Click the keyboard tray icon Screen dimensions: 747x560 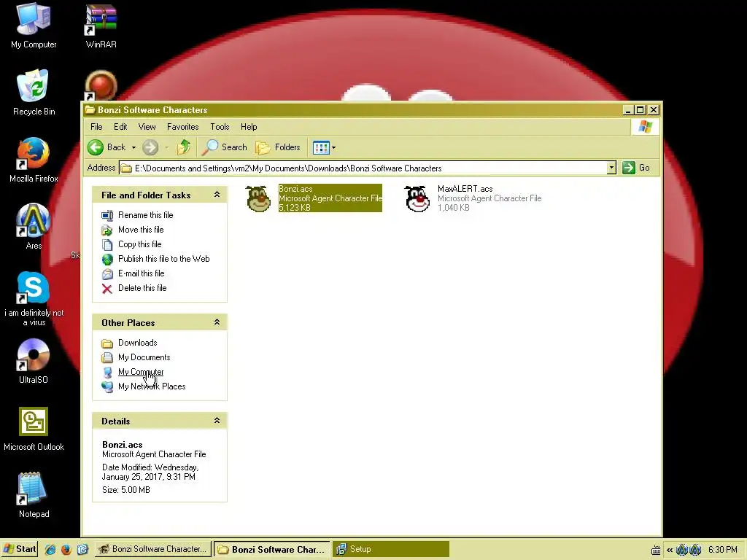tap(656, 550)
